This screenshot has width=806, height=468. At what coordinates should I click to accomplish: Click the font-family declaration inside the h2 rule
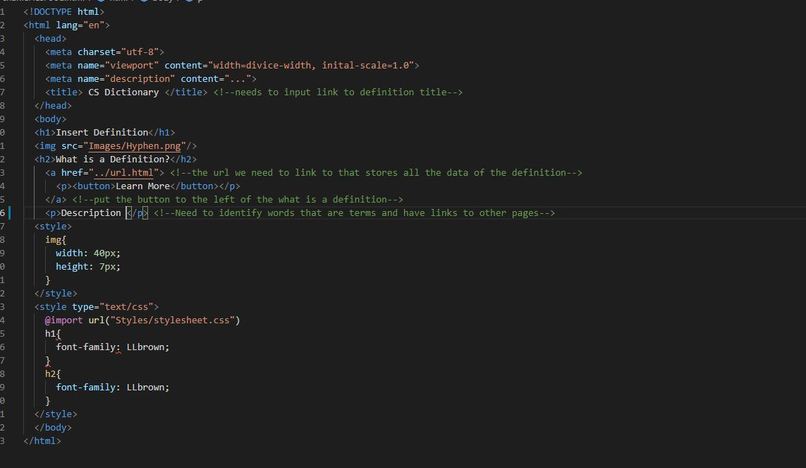tap(113, 387)
